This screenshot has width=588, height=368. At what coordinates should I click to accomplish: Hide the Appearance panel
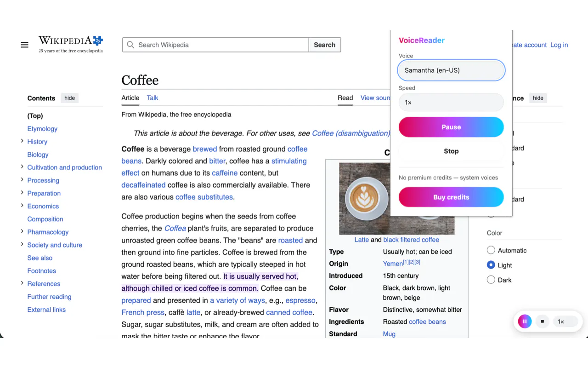pos(538,98)
